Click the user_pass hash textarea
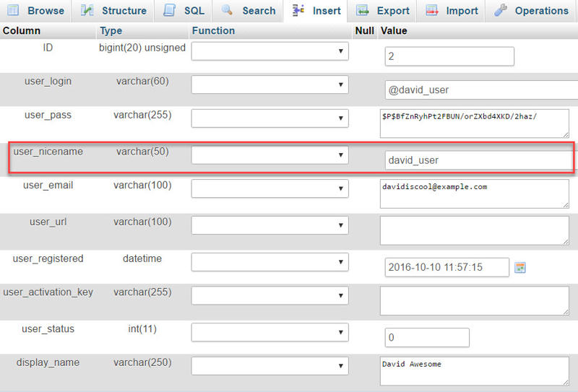578x392 pixels. 475,123
